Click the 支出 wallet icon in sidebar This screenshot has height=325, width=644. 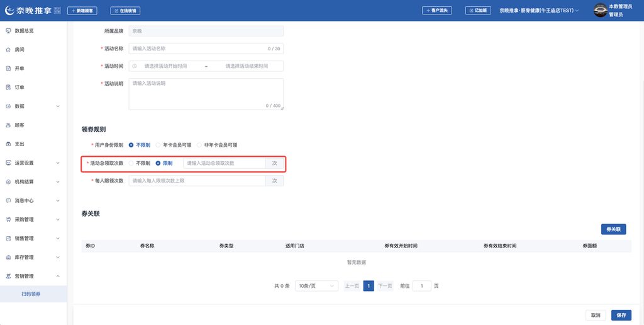[x=8, y=144]
